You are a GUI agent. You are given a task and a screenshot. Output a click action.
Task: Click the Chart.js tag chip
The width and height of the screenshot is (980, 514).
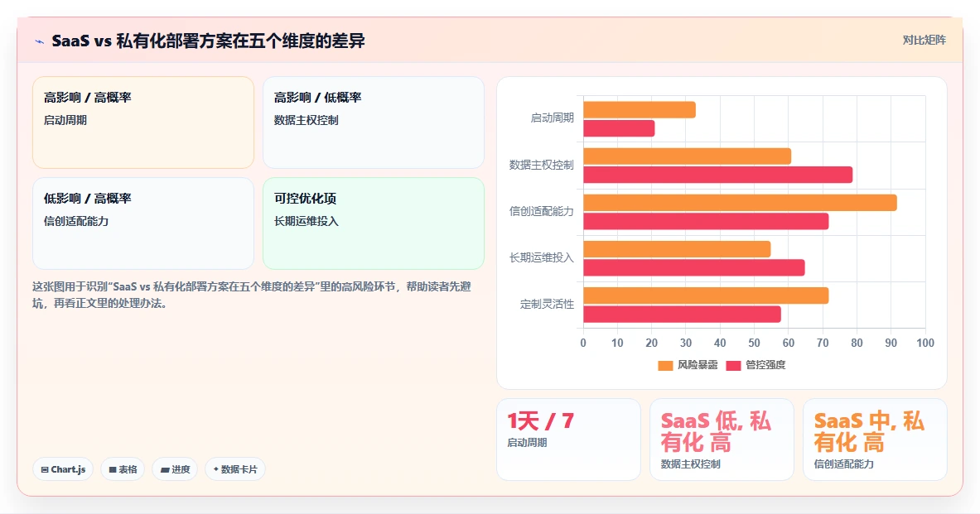pyautogui.click(x=63, y=469)
